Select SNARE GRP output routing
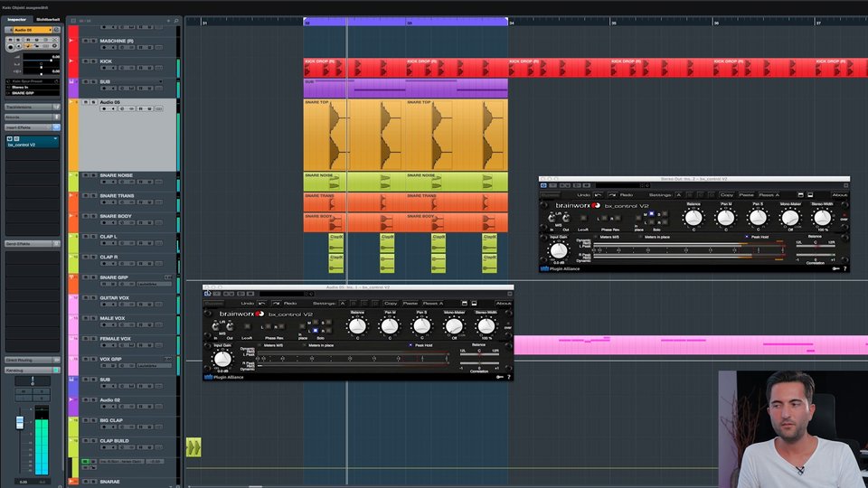The width and height of the screenshot is (868, 488). [x=33, y=93]
